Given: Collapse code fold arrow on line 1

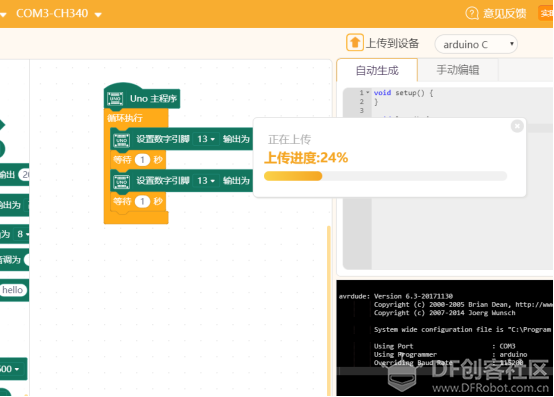Looking at the screenshot, I should (367, 93).
